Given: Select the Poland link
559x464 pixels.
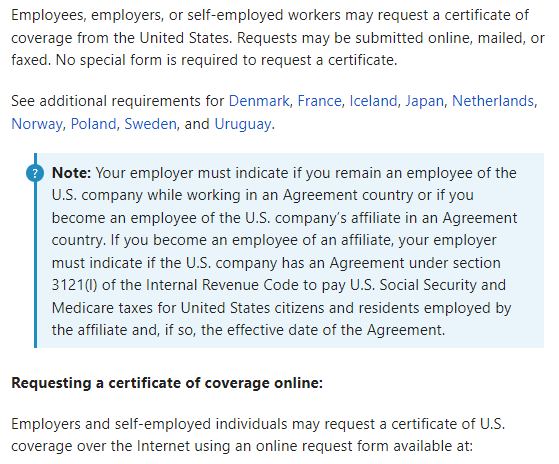Looking at the screenshot, I should (93, 124).
